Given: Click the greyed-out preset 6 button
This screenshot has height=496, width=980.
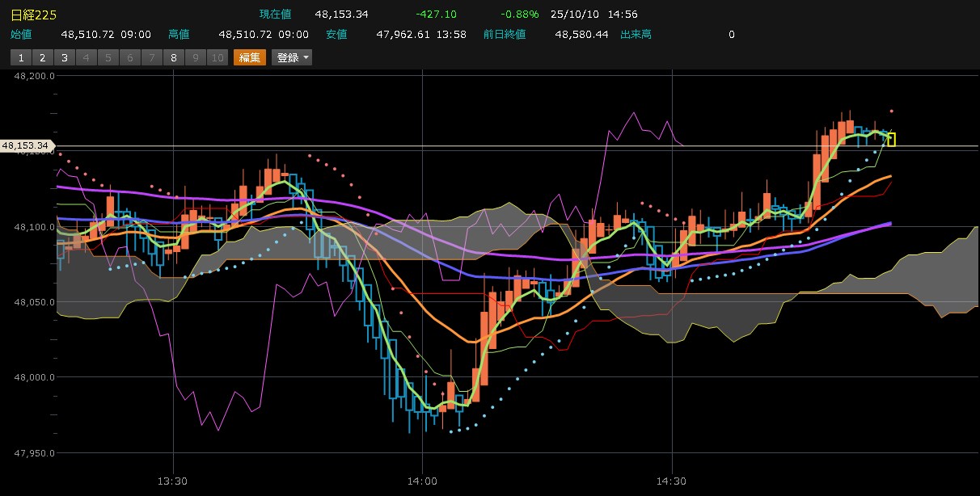Looking at the screenshot, I should coord(129,57).
